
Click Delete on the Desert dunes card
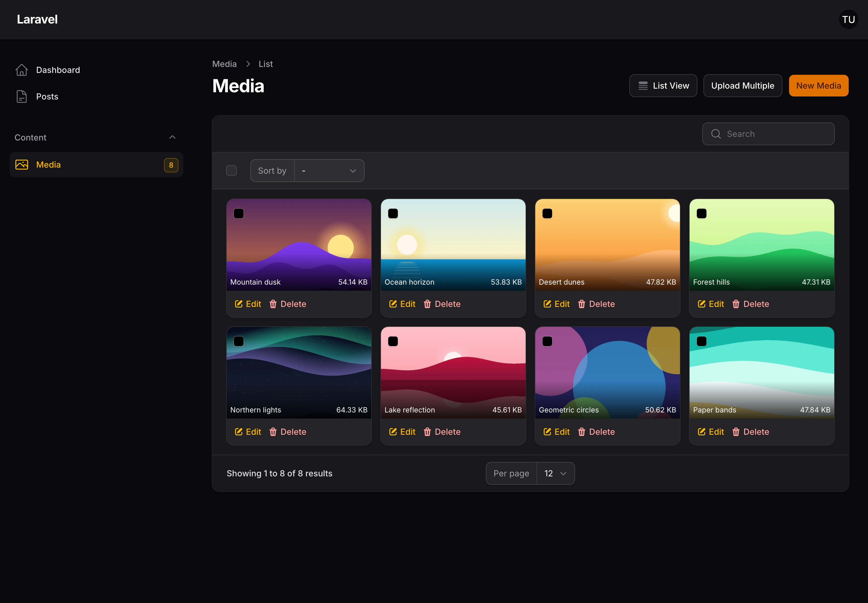tap(596, 304)
